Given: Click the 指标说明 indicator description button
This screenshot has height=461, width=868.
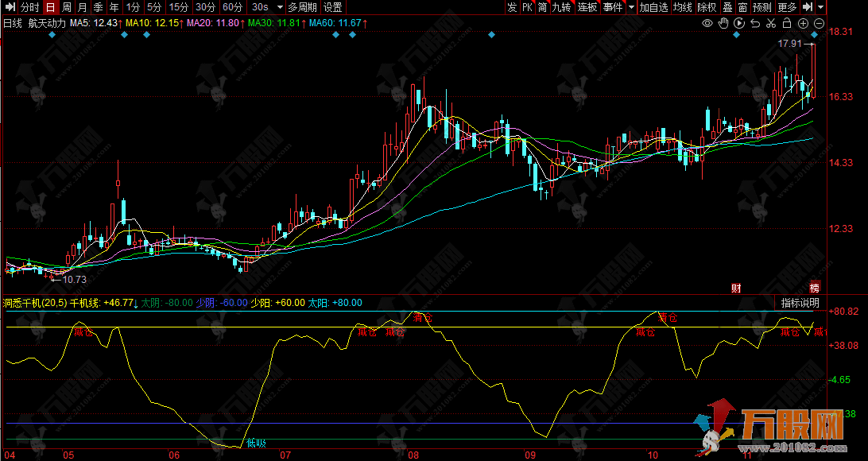Looking at the screenshot, I should click(799, 303).
